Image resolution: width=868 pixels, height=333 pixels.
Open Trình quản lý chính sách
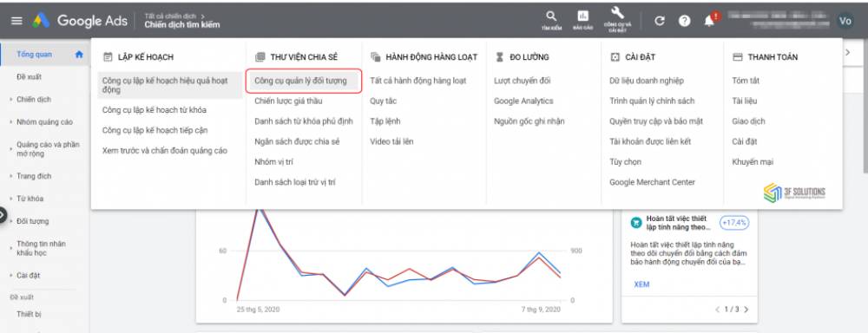click(652, 101)
